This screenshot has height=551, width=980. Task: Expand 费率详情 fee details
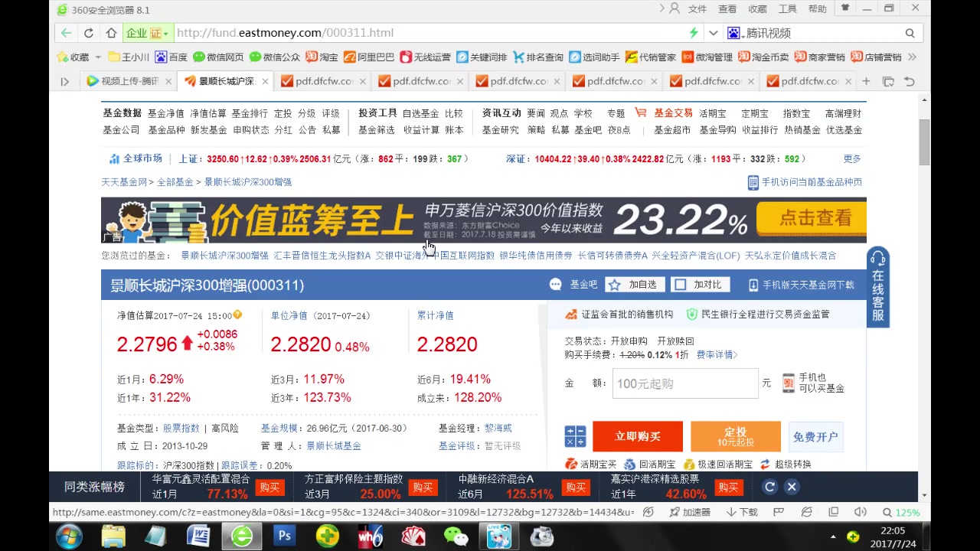point(717,355)
